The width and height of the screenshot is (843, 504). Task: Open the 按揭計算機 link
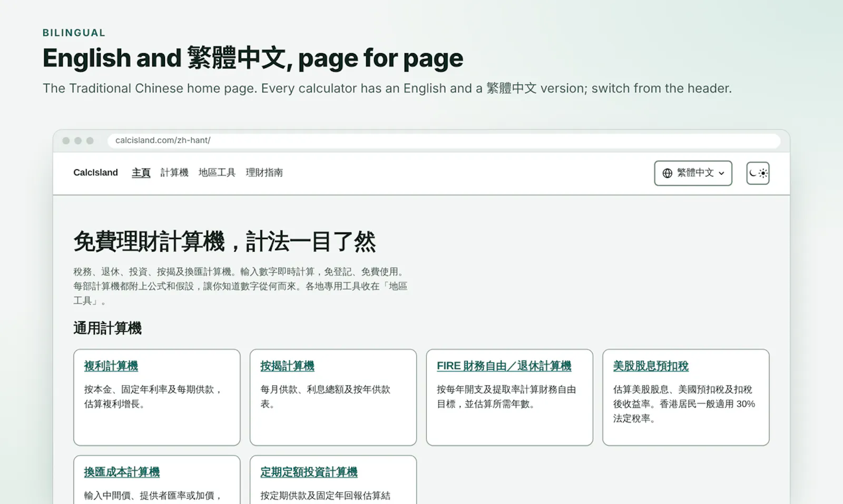pyautogui.click(x=287, y=366)
